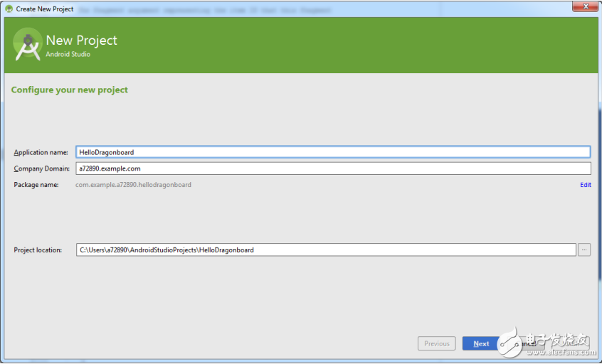Click the Edit link for the package name
The height and width of the screenshot is (364, 602).
[x=585, y=185]
